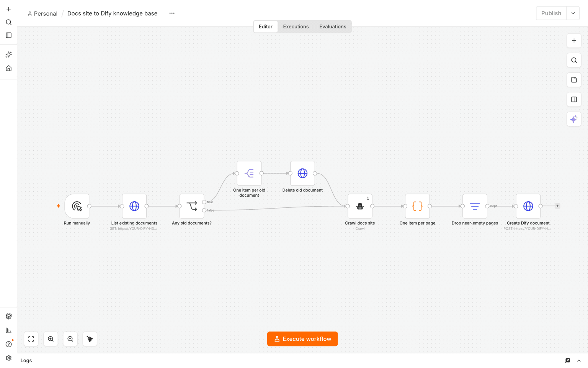Pop out the Logs panel
Image resolution: width=588 pixels, height=368 pixels.
point(567,361)
